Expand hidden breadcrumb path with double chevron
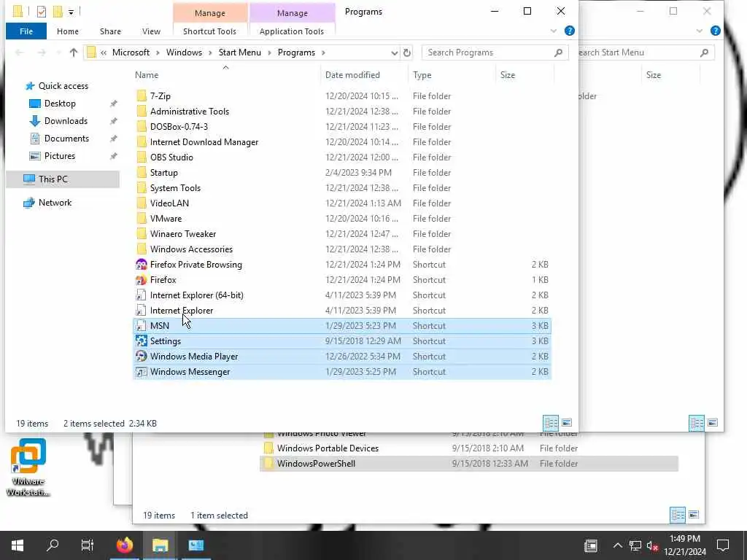 click(x=104, y=52)
